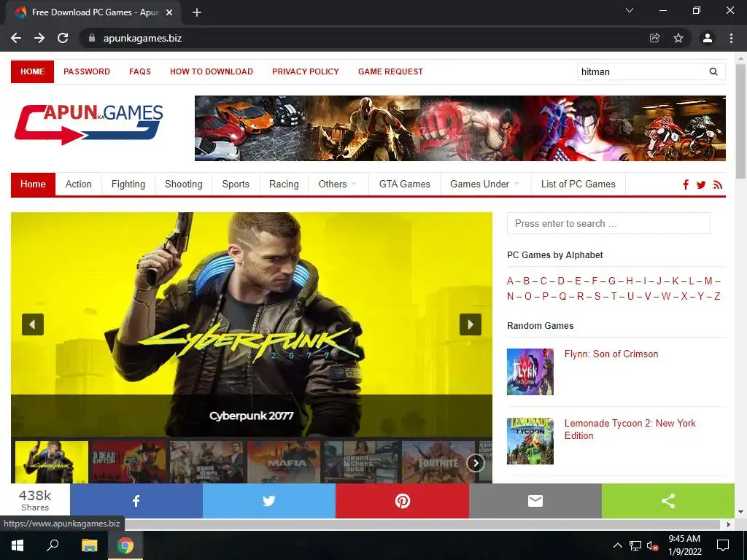Select the Shooting category tab
The width and height of the screenshot is (747, 560).
coord(183,184)
